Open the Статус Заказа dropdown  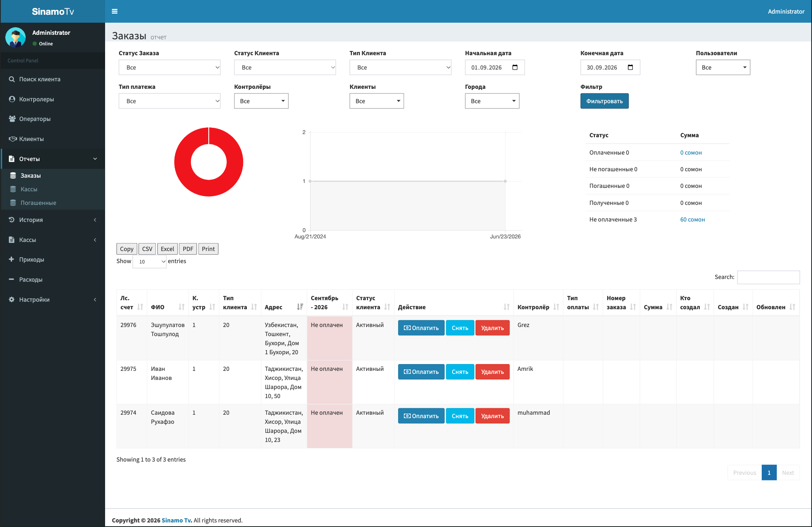tap(169, 67)
